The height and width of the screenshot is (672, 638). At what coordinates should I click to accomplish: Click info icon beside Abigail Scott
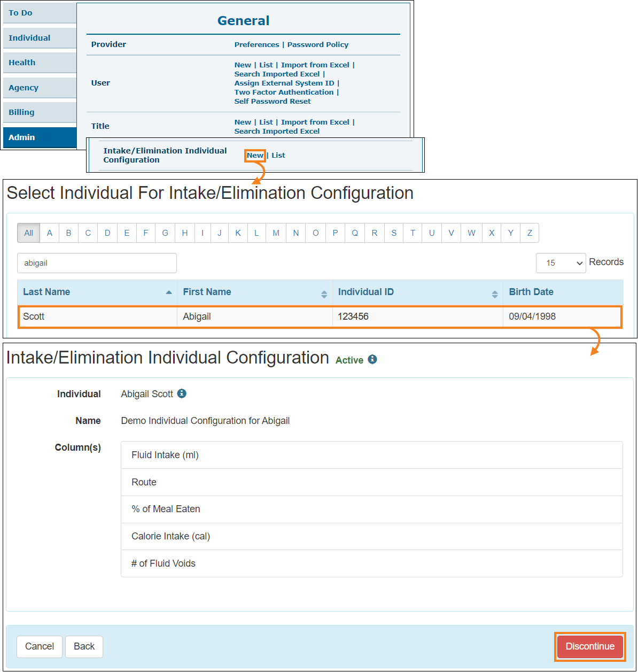pyautogui.click(x=182, y=393)
